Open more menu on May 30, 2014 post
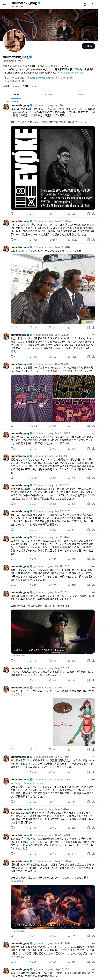Screen dimensions: 110x980 [93, 247]
